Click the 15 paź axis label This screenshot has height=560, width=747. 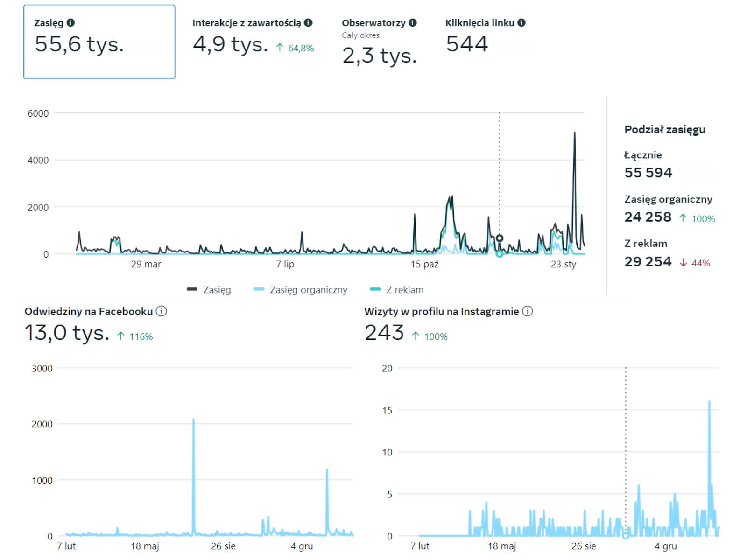click(x=424, y=264)
